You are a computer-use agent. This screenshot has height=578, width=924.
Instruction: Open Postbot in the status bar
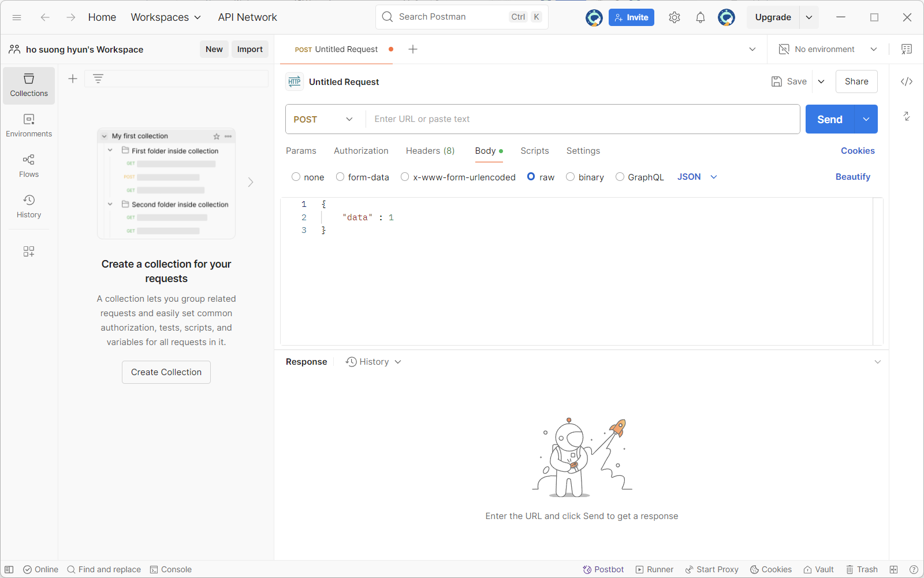[x=603, y=569]
